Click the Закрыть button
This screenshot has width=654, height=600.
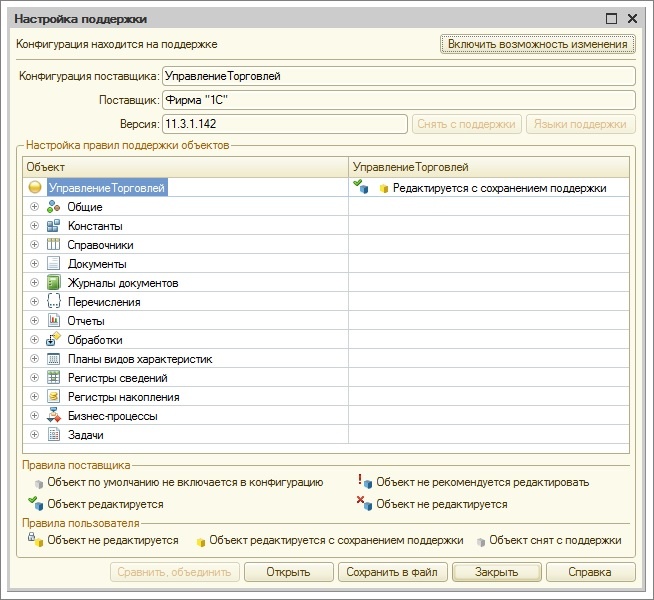click(x=497, y=572)
